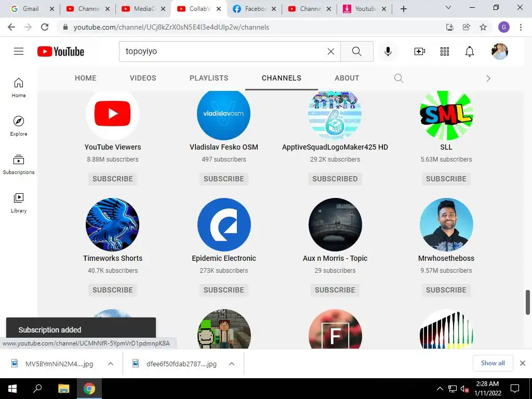
Task: Switch to the Youtube downloader browser tab
Action: tap(365, 9)
